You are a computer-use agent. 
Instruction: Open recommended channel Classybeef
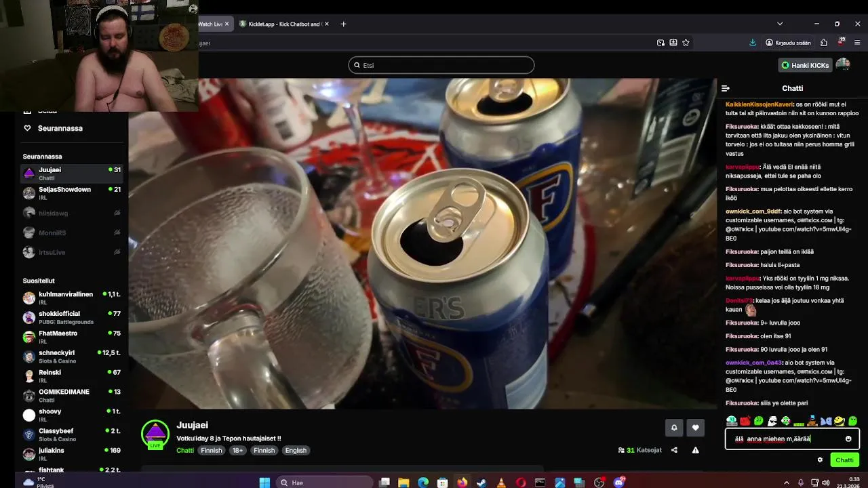tap(72, 434)
